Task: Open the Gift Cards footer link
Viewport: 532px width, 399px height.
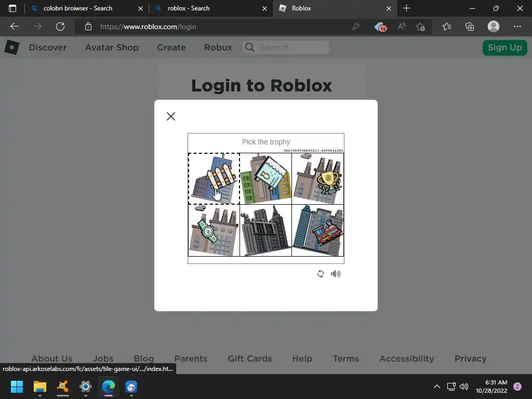Action: 250,358
